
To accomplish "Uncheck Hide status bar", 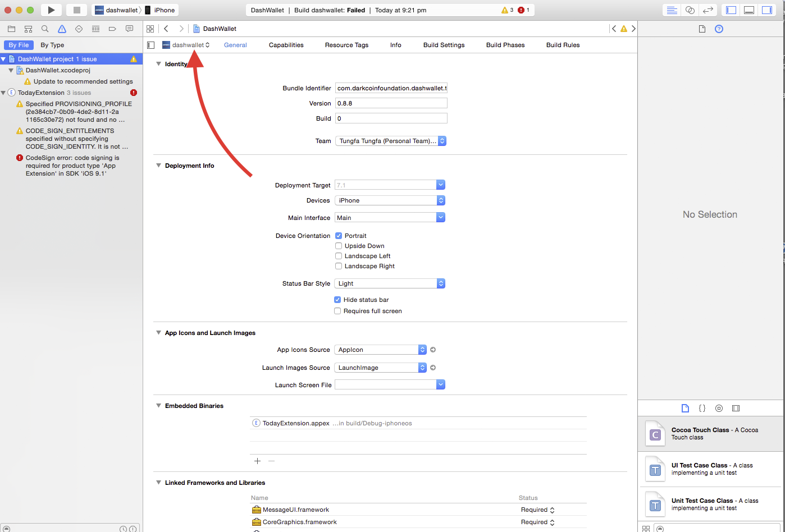I will (337, 300).
